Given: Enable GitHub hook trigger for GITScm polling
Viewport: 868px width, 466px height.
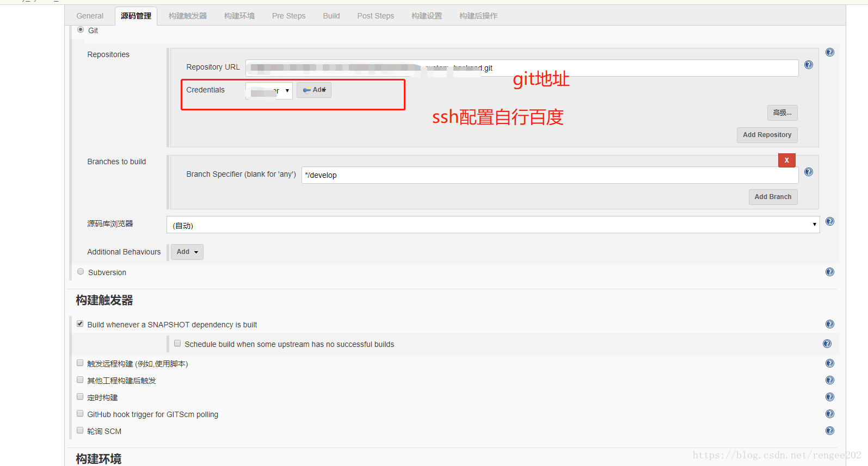Looking at the screenshot, I should coord(80,414).
